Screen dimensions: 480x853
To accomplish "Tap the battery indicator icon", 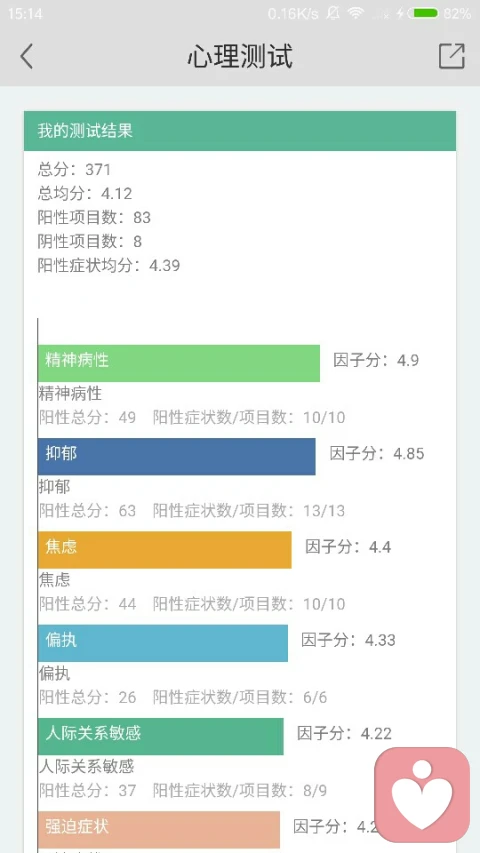I will [426, 14].
